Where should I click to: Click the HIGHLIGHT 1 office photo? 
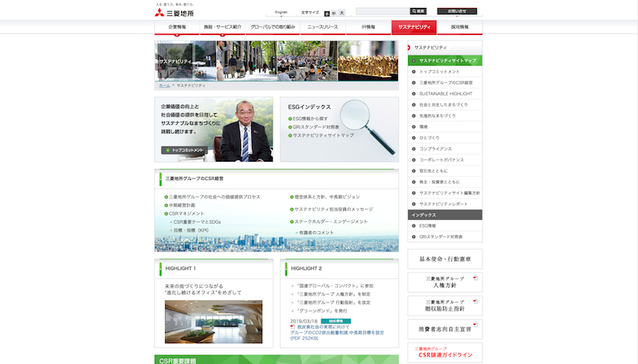214,322
